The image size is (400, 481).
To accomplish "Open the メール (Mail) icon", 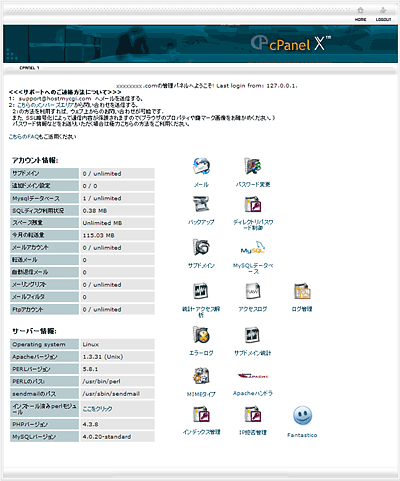I will coord(201,166).
